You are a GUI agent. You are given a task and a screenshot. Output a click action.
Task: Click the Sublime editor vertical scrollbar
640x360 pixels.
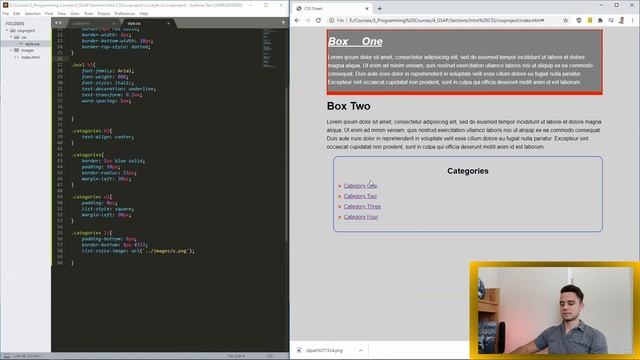[287, 163]
